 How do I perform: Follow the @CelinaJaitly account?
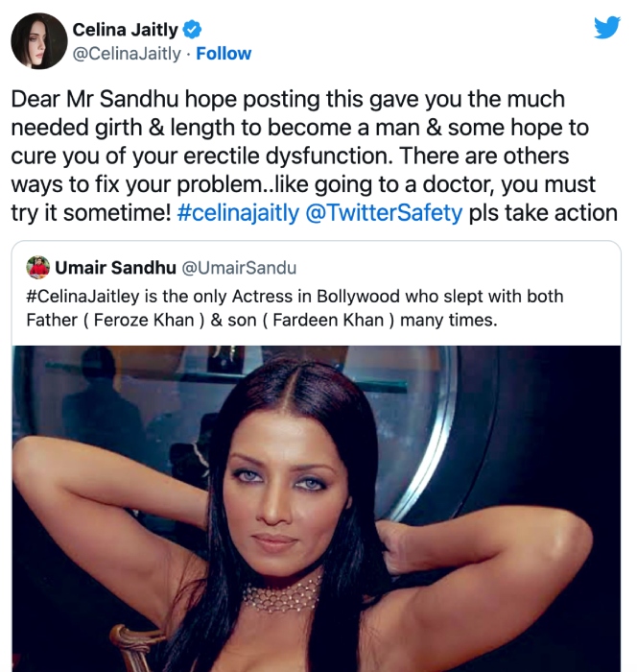click(224, 54)
